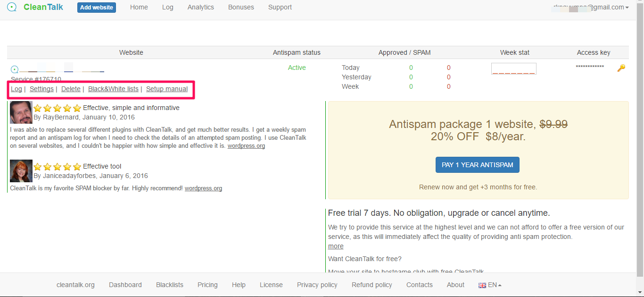The height and width of the screenshot is (297, 644).
Task: Open the Bonuses menu
Action: click(241, 7)
